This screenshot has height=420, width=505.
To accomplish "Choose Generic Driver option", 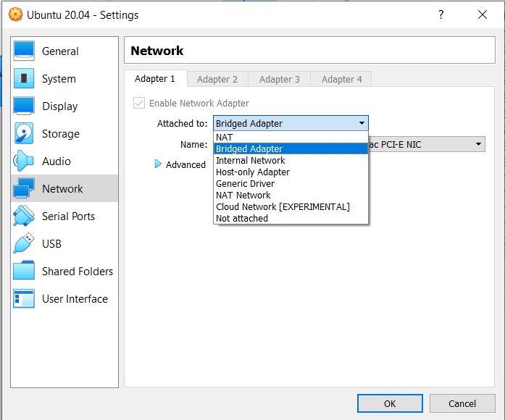I will tap(291, 183).
